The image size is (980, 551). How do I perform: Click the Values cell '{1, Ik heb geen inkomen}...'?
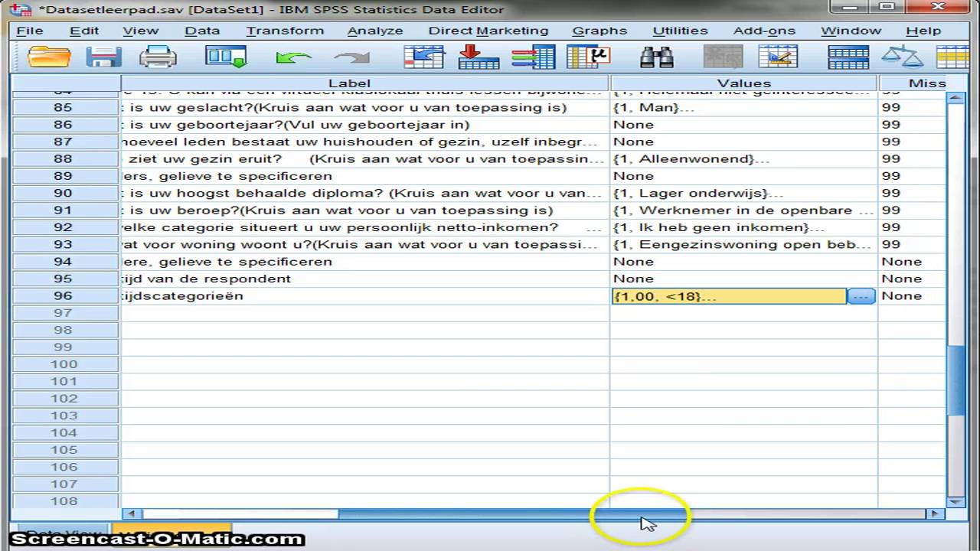(743, 227)
